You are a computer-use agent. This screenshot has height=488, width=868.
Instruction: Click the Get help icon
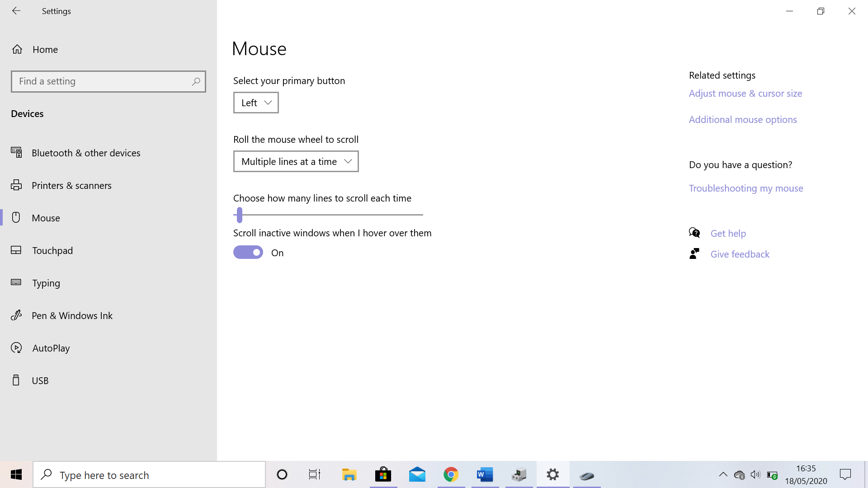coord(694,233)
